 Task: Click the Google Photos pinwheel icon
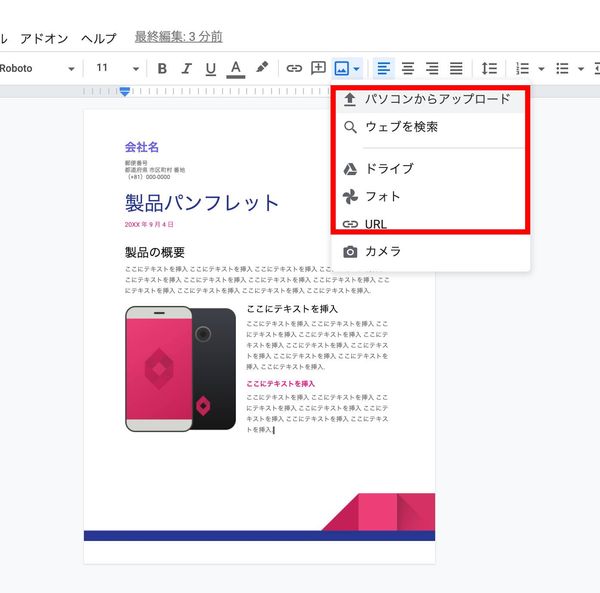[x=350, y=197]
